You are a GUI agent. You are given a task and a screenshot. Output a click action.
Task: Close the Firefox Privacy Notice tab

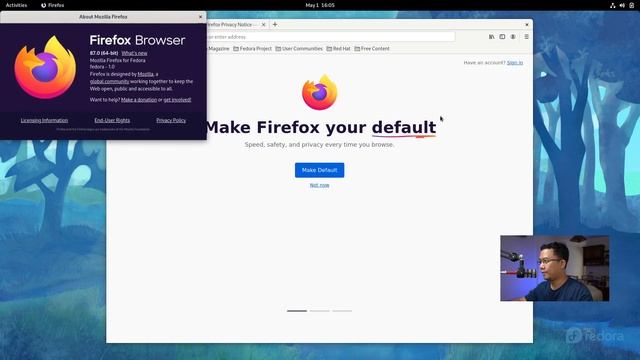click(x=264, y=24)
